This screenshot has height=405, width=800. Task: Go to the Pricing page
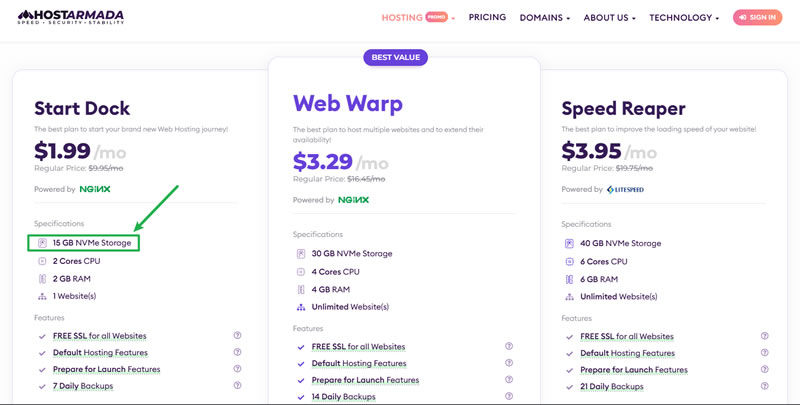(487, 17)
